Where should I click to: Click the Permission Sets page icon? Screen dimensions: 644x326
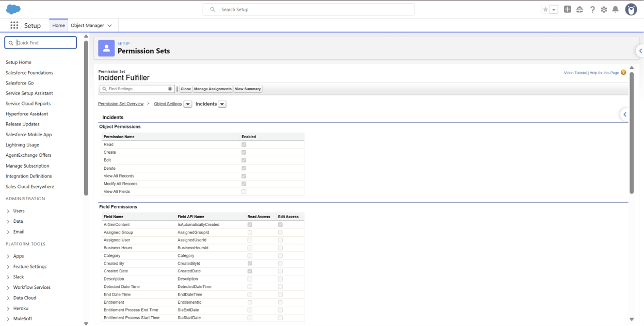[106, 48]
